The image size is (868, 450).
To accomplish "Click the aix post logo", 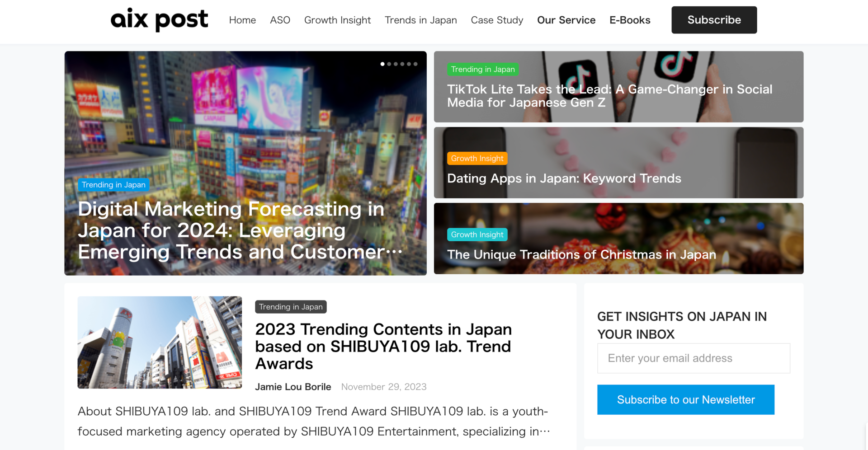I will click(159, 20).
